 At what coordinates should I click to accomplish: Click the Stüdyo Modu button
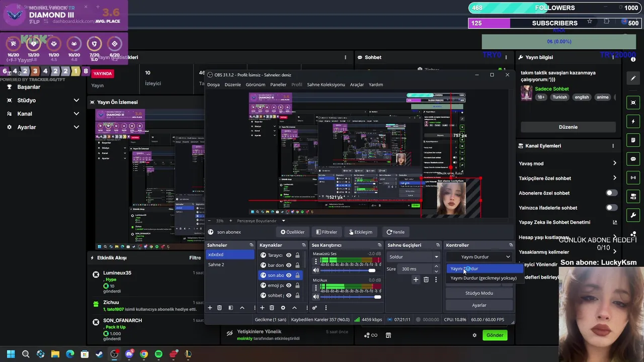coord(479,293)
